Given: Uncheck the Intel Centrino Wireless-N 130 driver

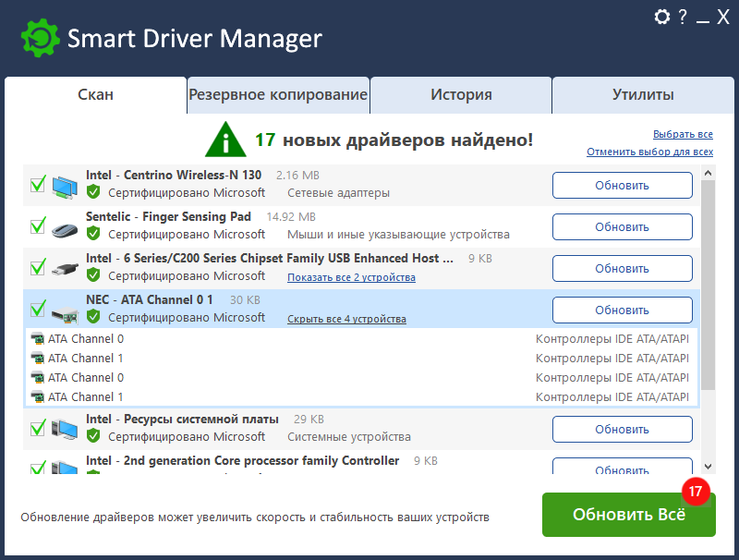Looking at the screenshot, I should point(38,184).
